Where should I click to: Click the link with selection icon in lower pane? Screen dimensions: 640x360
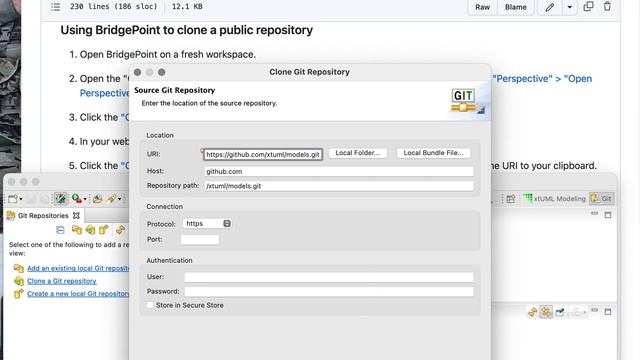pos(533,312)
